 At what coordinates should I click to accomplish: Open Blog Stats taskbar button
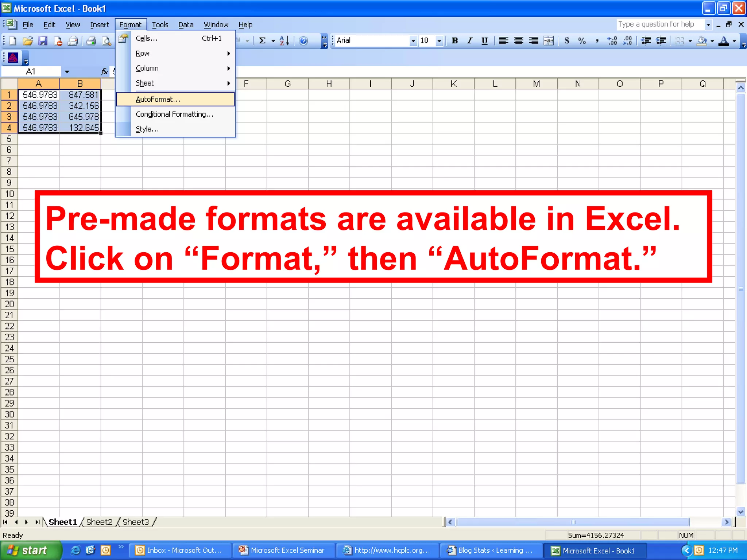pos(491,551)
